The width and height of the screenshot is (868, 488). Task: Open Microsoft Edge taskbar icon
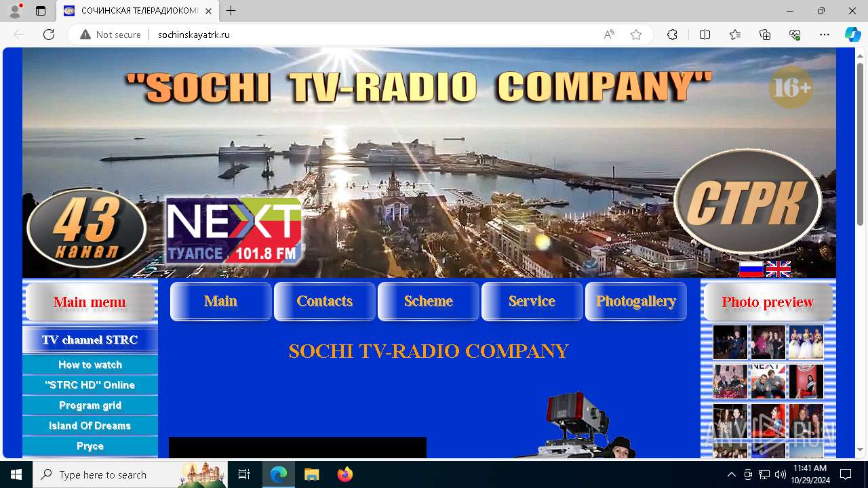279,474
